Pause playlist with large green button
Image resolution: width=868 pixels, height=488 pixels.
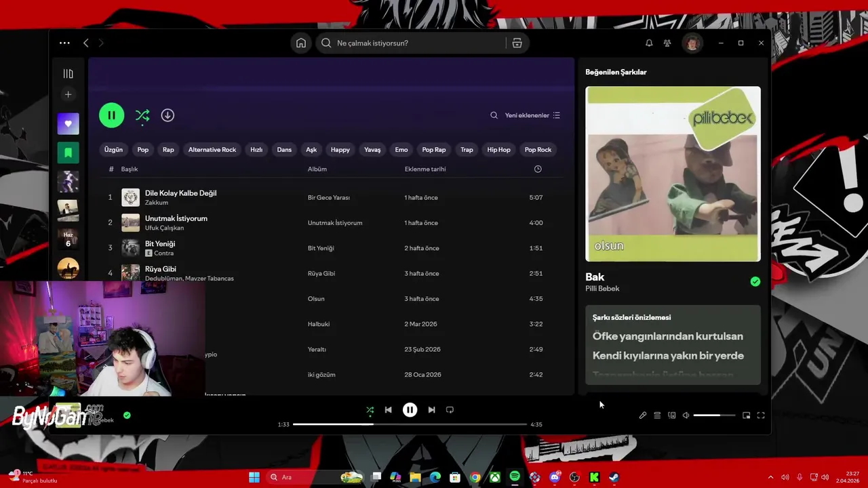(x=112, y=115)
